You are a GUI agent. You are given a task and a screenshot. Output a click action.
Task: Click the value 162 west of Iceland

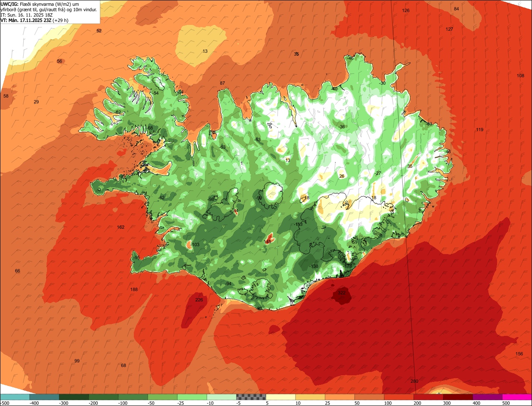click(121, 227)
